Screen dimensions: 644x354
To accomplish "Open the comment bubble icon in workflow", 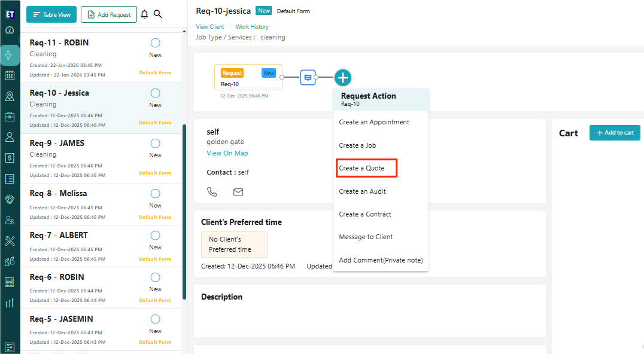I will [x=308, y=77].
